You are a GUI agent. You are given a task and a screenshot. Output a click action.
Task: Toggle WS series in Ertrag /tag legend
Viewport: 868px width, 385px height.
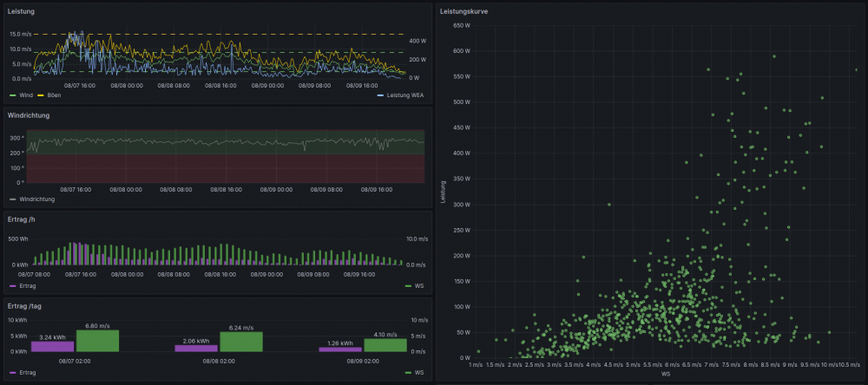click(419, 372)
